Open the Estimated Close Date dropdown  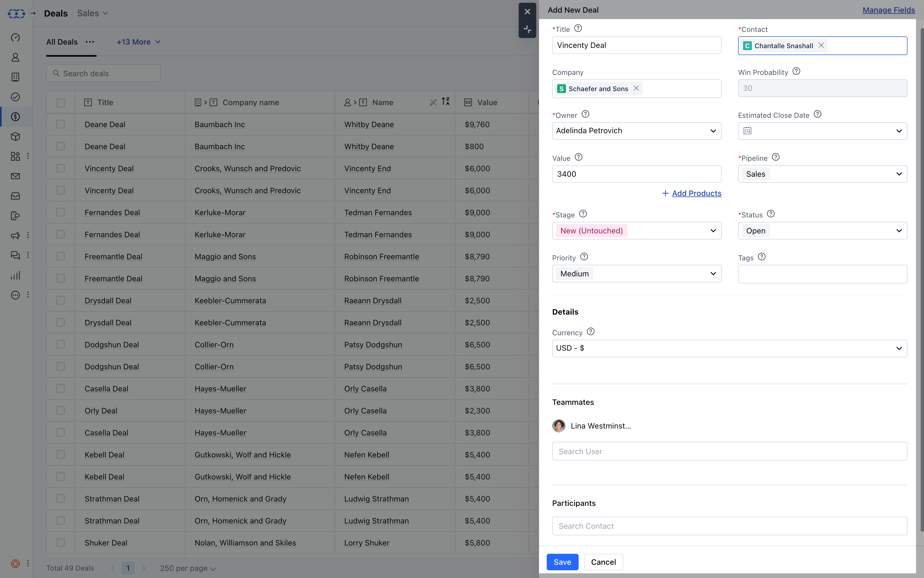click(x=823, y=131)
